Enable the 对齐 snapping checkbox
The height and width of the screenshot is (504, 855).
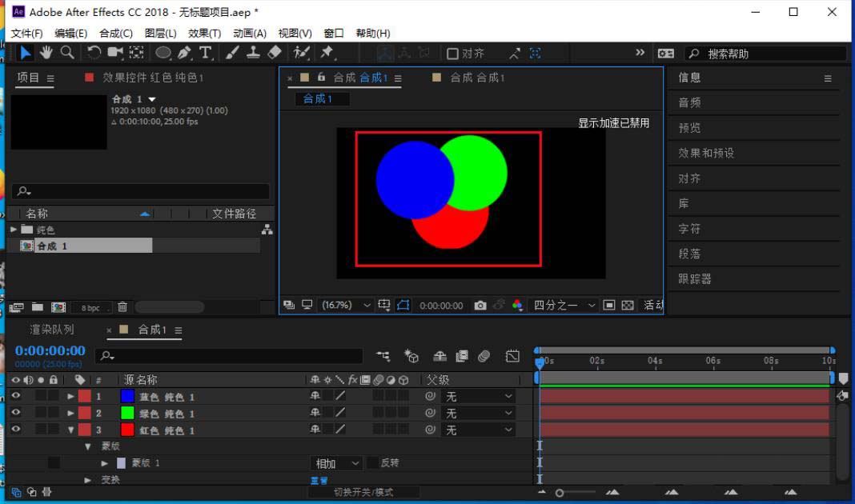(452, 54)
